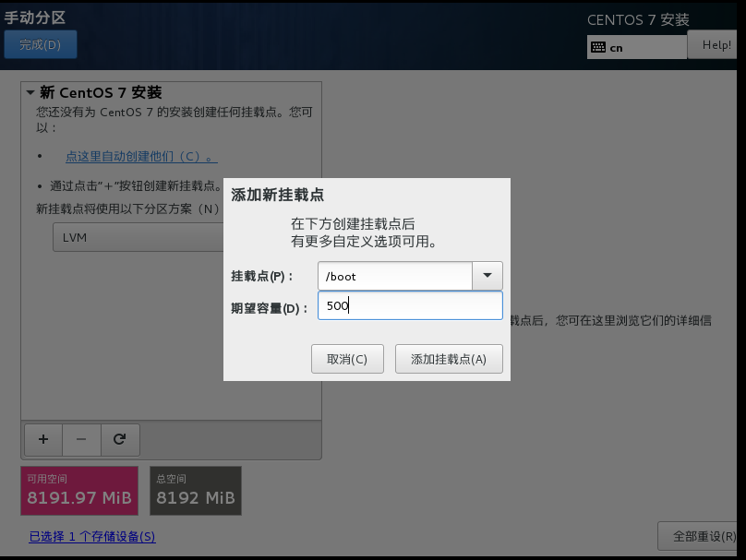Click the 添加新挂载点 dialog title

coord(277,196)
